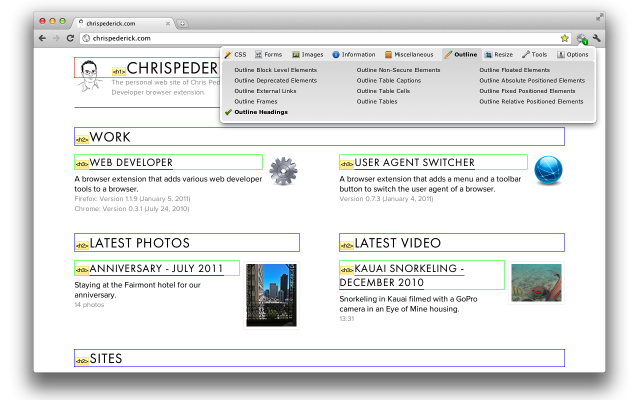Click the text 'Version 0.7.3 (January 4, 2011)'
This screenshot has height=400, width=640.
[x=386, y=199]
